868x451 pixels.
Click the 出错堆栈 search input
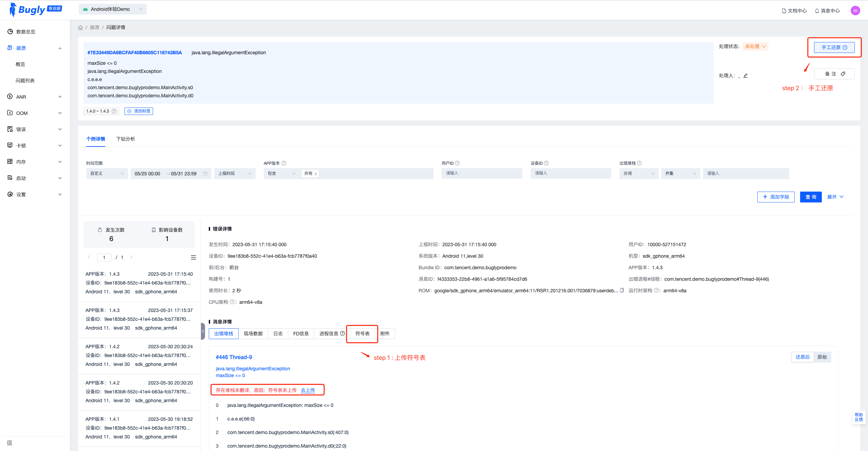[746, 174]
